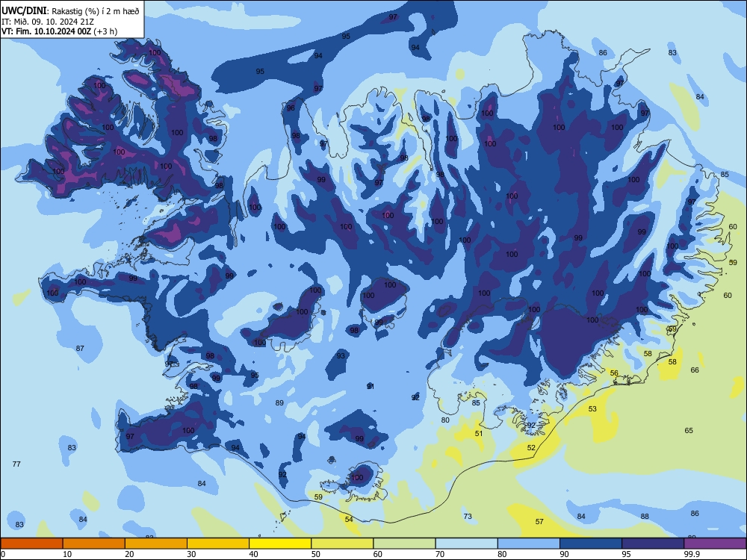Click the UWC/DINI title text
This screenshot has height=560, width=747.
[24, 11]
